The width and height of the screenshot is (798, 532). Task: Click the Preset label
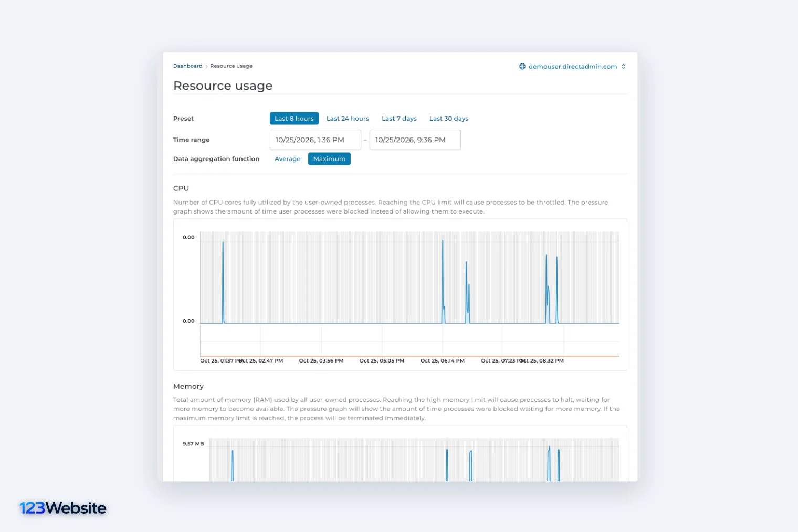tap(183, 119)
